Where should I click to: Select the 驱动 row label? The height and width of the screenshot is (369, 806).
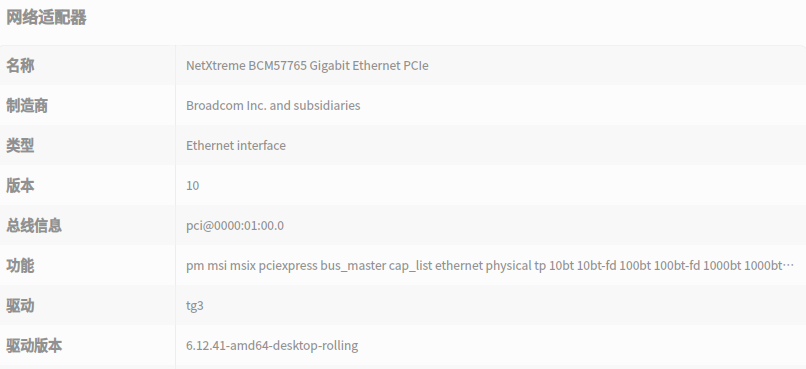(20, 306)
